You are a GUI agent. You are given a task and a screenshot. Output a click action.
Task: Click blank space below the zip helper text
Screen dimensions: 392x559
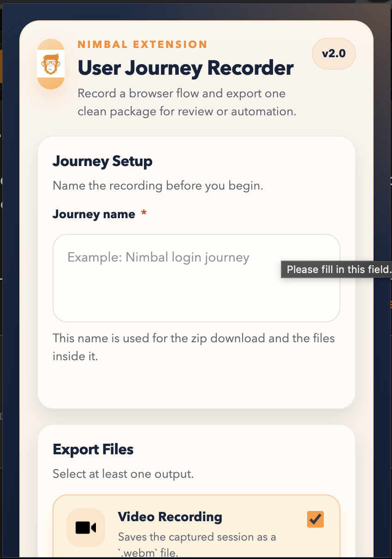[x=196, y=383]
